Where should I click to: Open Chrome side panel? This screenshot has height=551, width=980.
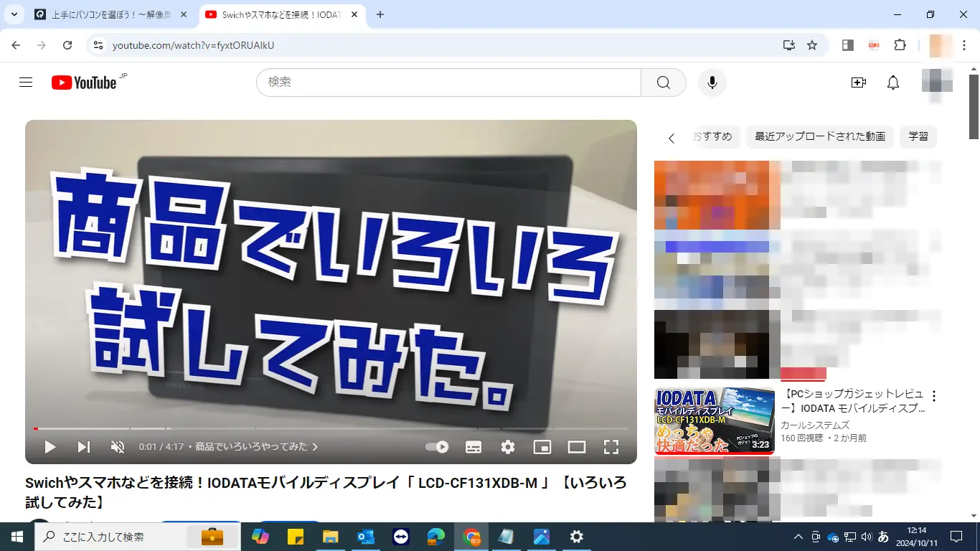click(x=848, y=45)
